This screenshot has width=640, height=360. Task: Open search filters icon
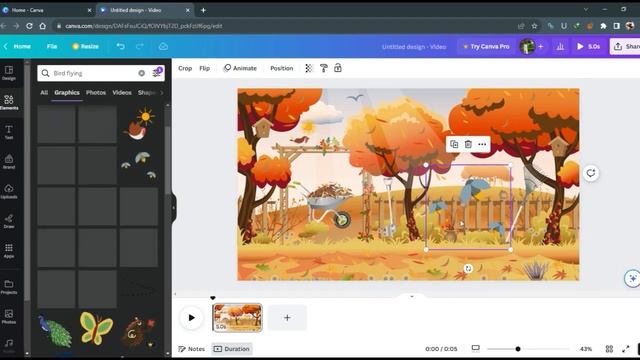click(x=157, y=72)
